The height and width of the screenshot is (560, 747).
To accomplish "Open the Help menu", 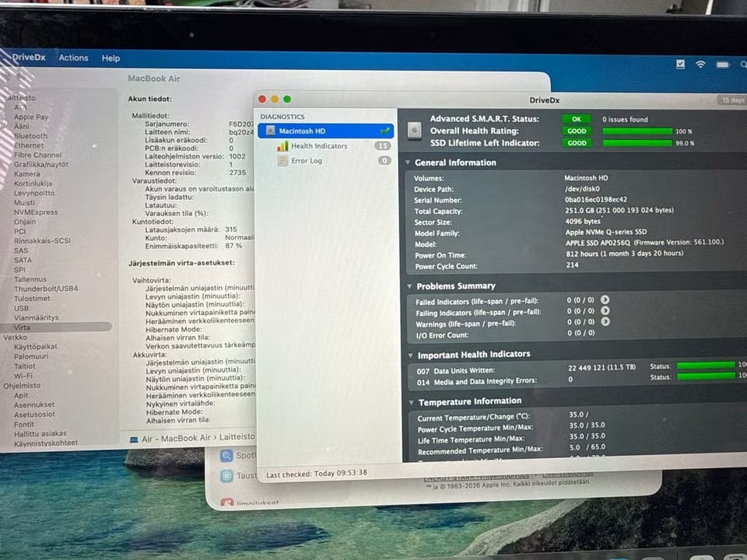I will click(110, 58).
